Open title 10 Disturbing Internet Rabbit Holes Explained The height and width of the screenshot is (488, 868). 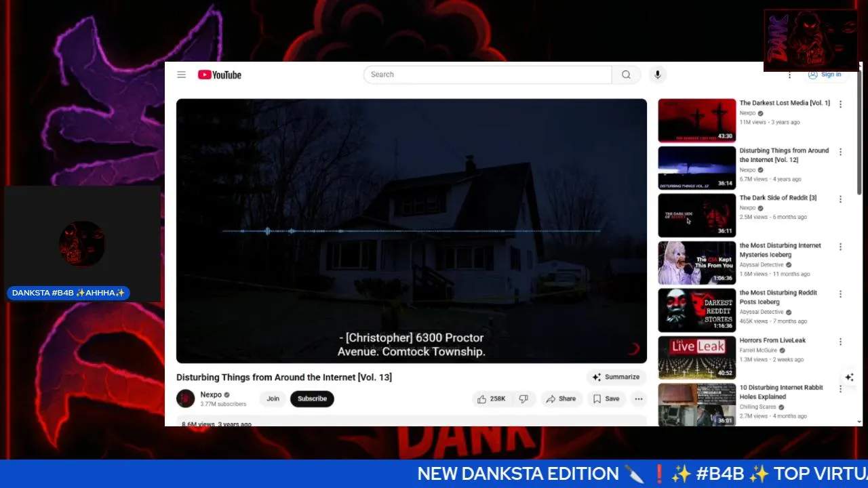click(x=781, y=392)
